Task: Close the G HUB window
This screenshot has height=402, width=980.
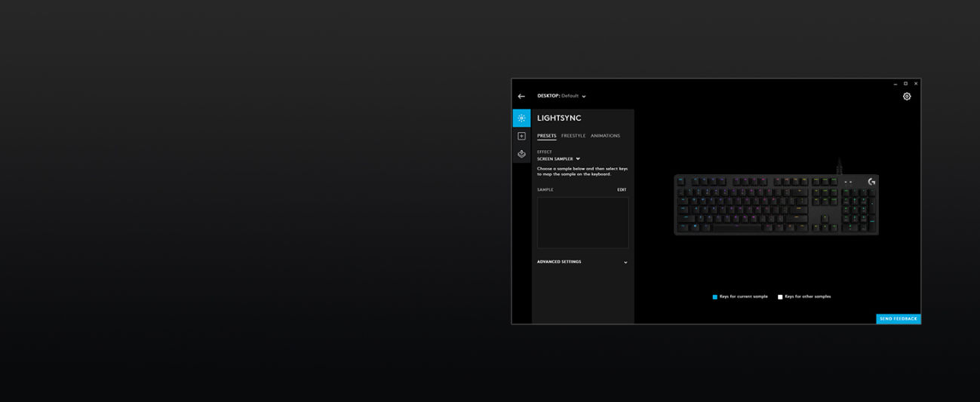Action: [916, 84]
